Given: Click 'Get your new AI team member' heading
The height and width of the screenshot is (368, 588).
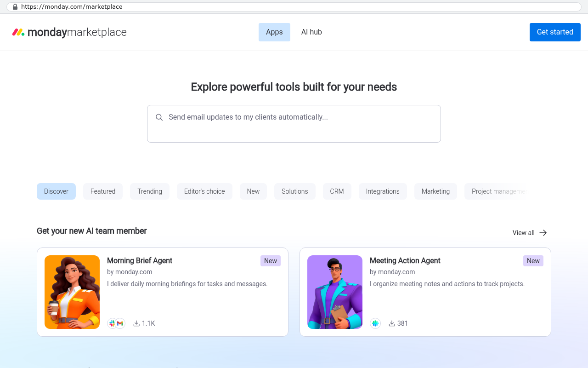Looking at the screenshot, I should pos(92,231).
